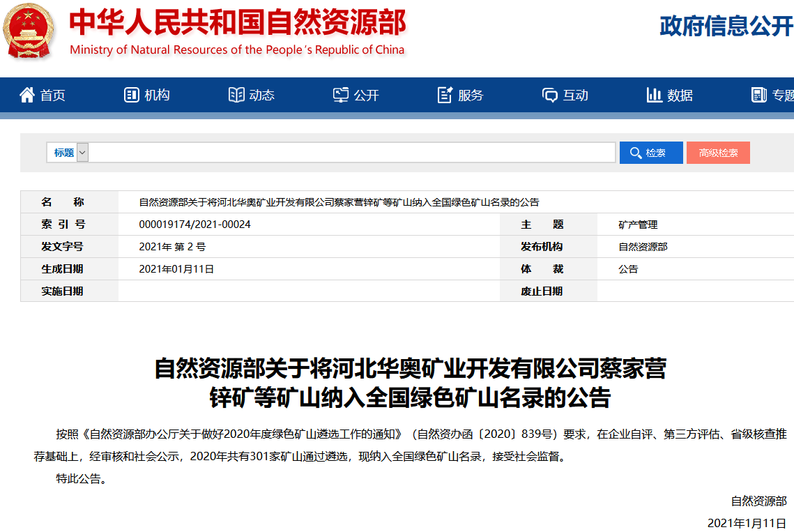Open the 首页 menu item
Image resolution: width=794 pixels, height=532 pixels.
53,96
